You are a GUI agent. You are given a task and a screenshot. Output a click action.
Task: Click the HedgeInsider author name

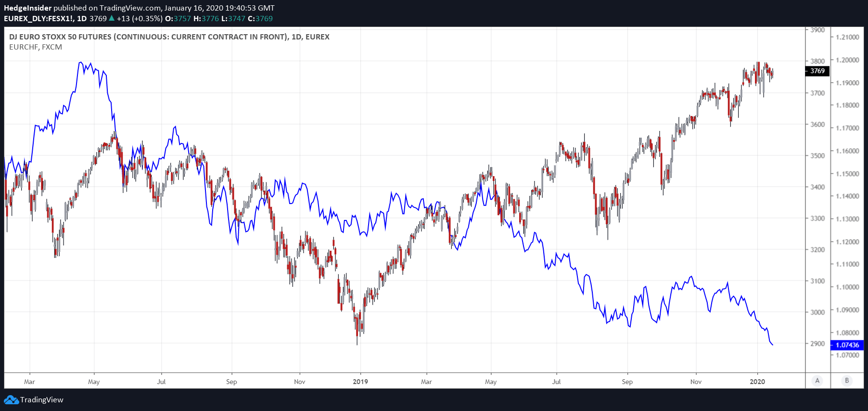(27, 8)
